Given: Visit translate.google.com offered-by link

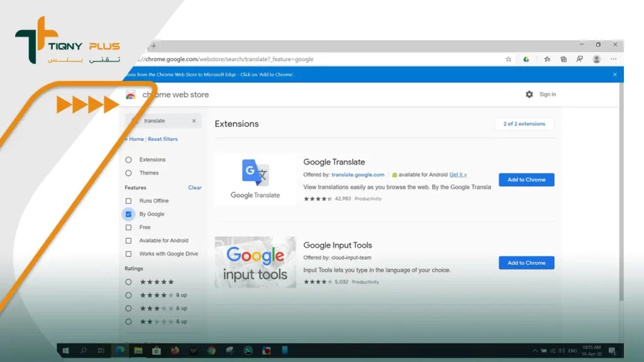Looking at the screenshot, I should (358, 175).
